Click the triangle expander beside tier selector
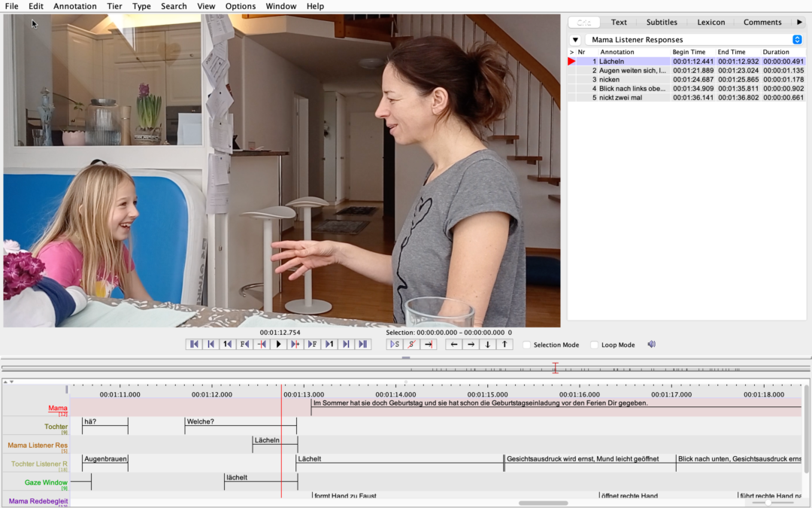This screenshot has height=508, width=812. [x=575, y=40]
